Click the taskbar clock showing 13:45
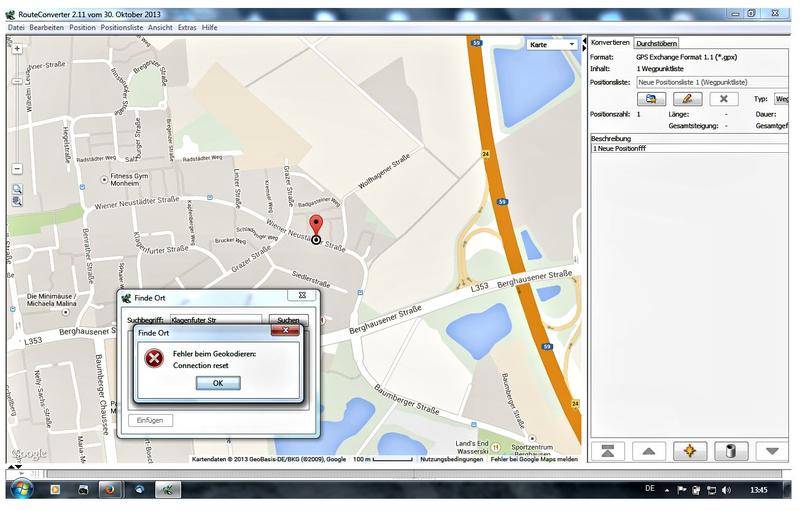Image resolution: width=800 pixels, height=511 pixels. 759,490
